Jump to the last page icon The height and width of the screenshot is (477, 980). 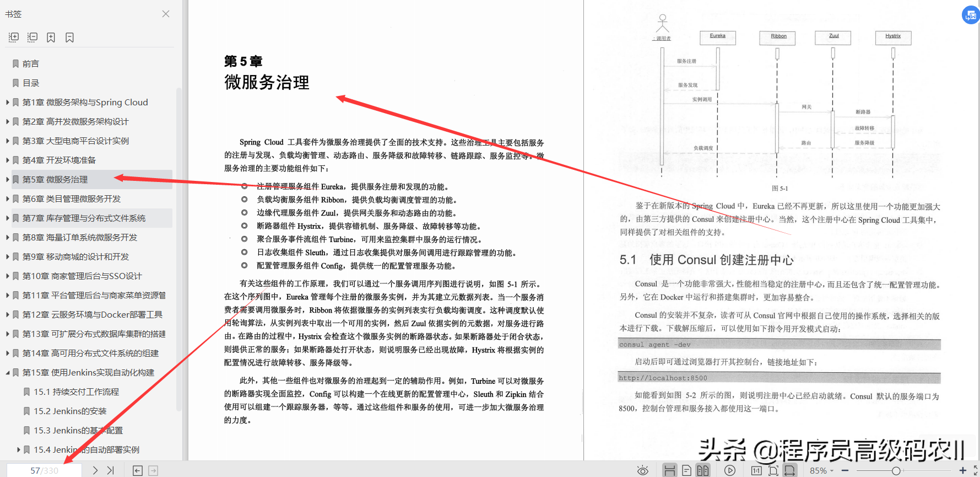[110, 470]
